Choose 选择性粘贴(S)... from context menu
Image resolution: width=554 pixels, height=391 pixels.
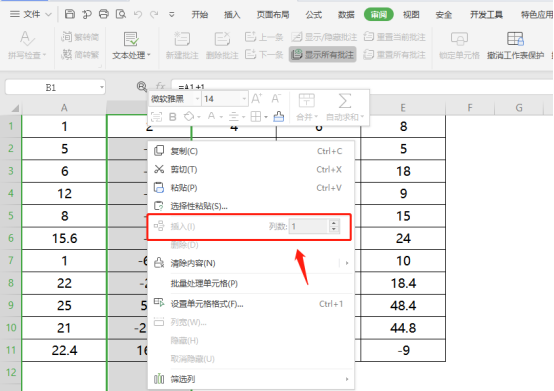[251, 206]
